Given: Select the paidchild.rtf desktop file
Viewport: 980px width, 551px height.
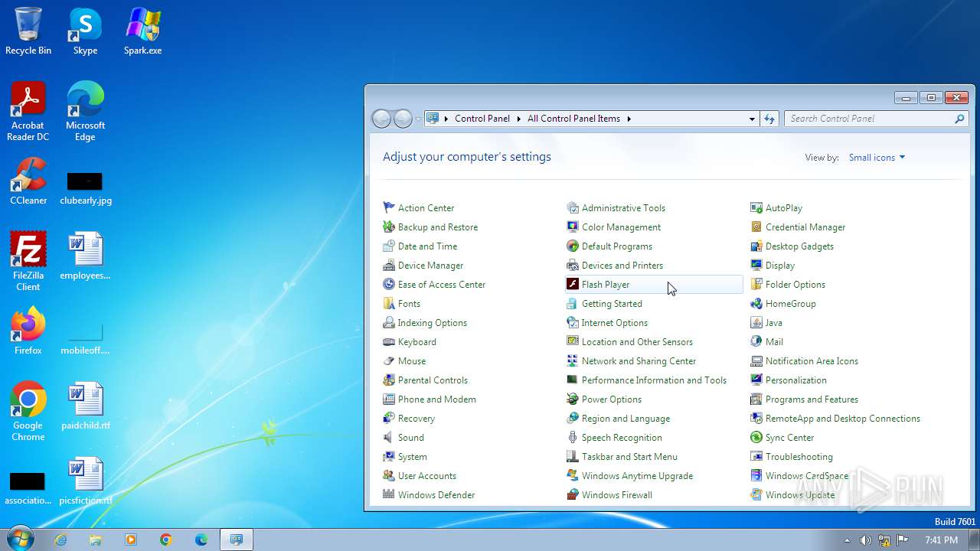Looking at the screenshot, I should click(85, 407).
